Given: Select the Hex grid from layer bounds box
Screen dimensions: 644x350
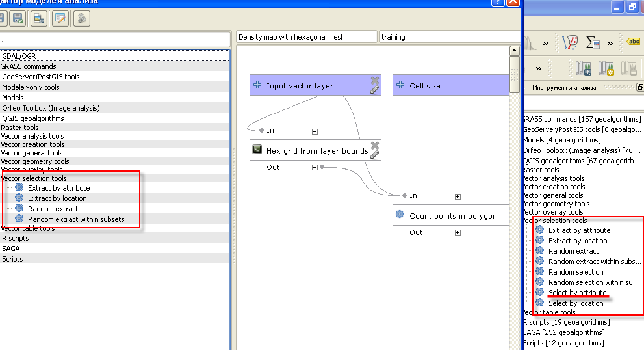Looking at the screenshot, I should [x=315, y=150].
